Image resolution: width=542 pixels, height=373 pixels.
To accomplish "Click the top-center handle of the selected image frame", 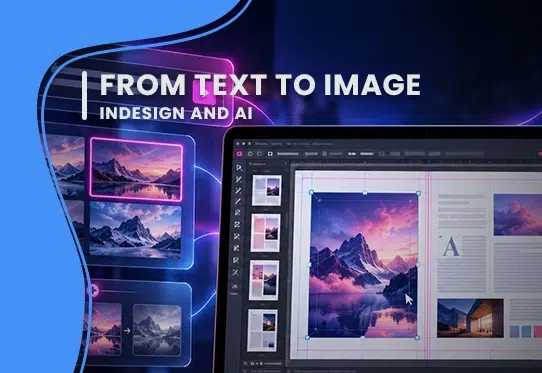I will [365, 193].
